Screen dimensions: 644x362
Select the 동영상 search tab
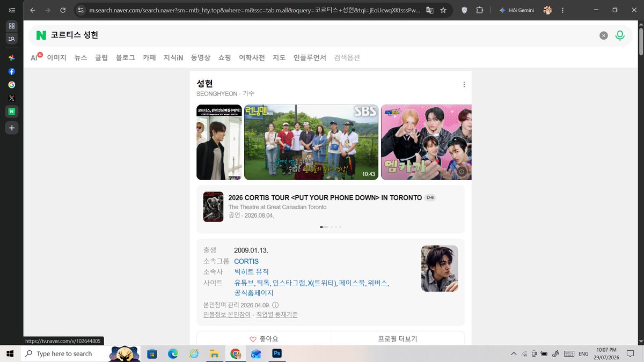(x=201, y=57)
